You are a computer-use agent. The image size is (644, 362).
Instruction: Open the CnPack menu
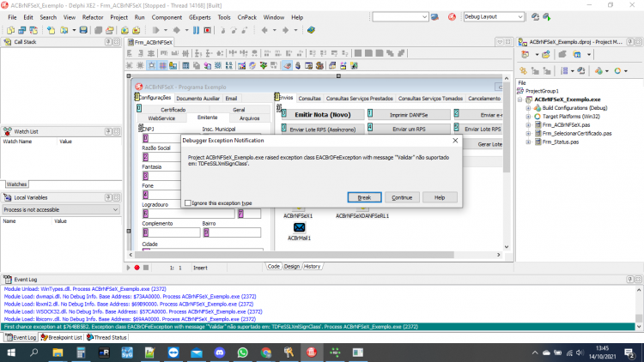[x=246, y=17]
